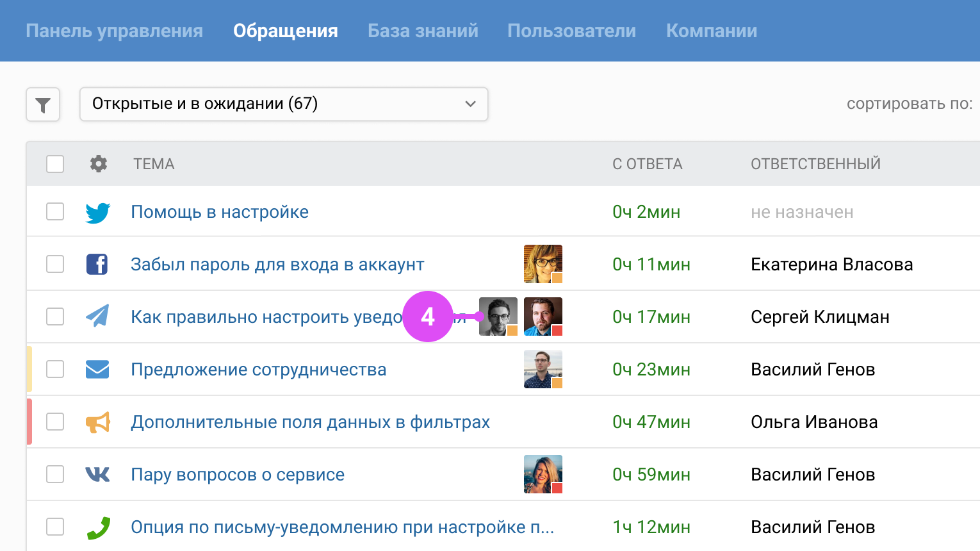Screen dimensions: 980x551
Task: Click the email envelope channel icon
Action: click(x=97, y=370)
